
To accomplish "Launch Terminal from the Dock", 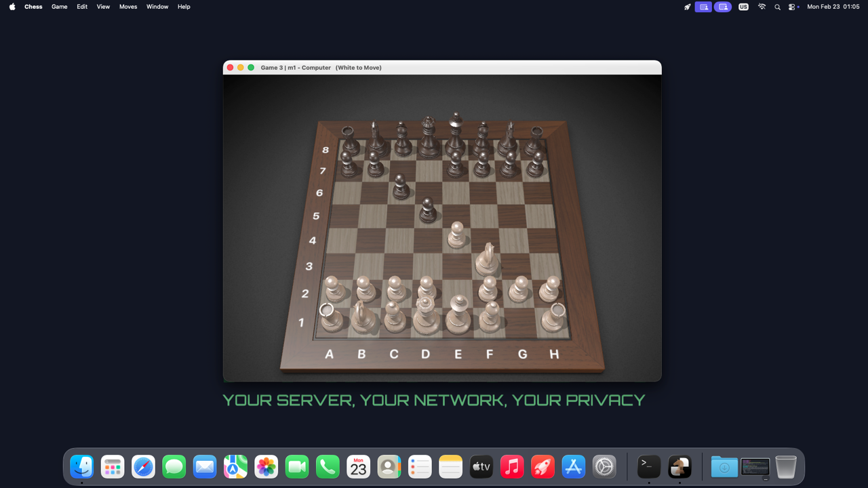I will [x=649, y=467].
